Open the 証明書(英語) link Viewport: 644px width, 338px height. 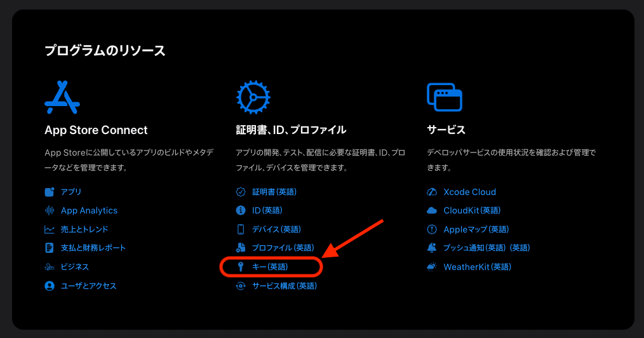[274, 192]
